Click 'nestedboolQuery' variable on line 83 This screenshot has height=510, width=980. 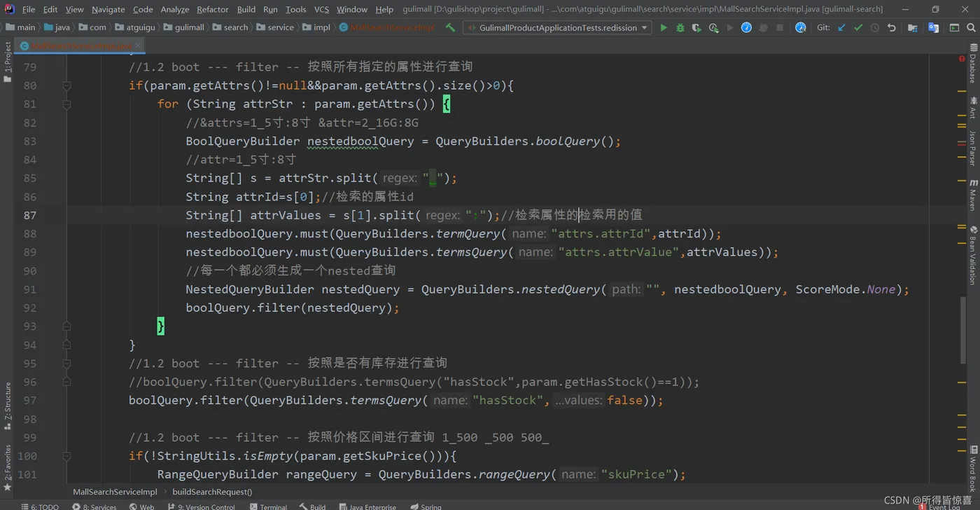click(x=360, y=142)
